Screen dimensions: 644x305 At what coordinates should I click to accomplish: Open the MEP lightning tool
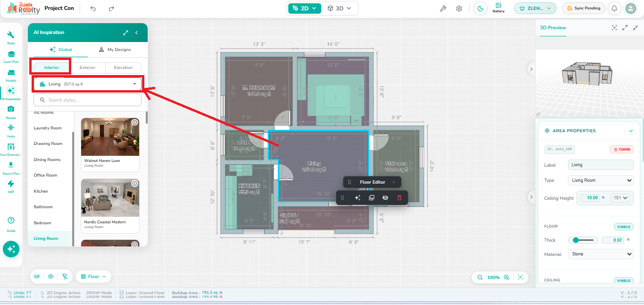pyautogui.click(x=11, y=186)
